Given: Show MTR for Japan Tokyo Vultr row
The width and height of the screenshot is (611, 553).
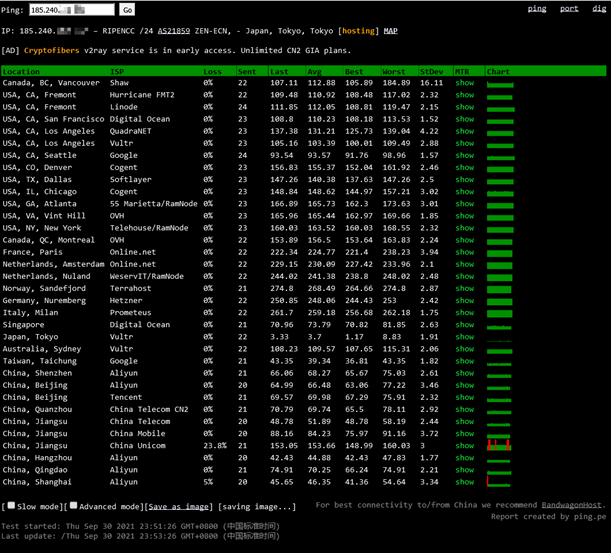Looking at the screenshot, I should pos(464,337).
